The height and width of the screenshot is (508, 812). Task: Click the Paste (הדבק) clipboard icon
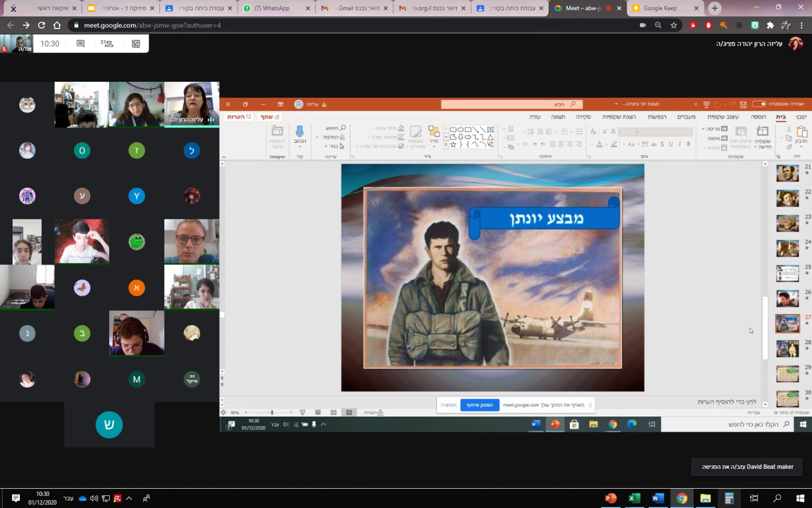pyautogui.click(x=802, y=132)
